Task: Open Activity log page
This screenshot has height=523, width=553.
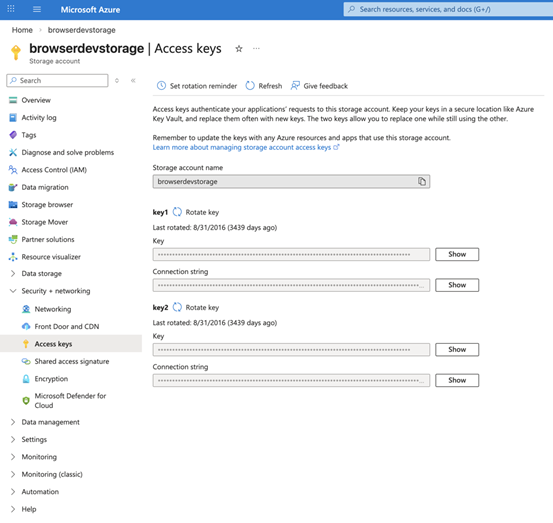Action: click(39, 117)
